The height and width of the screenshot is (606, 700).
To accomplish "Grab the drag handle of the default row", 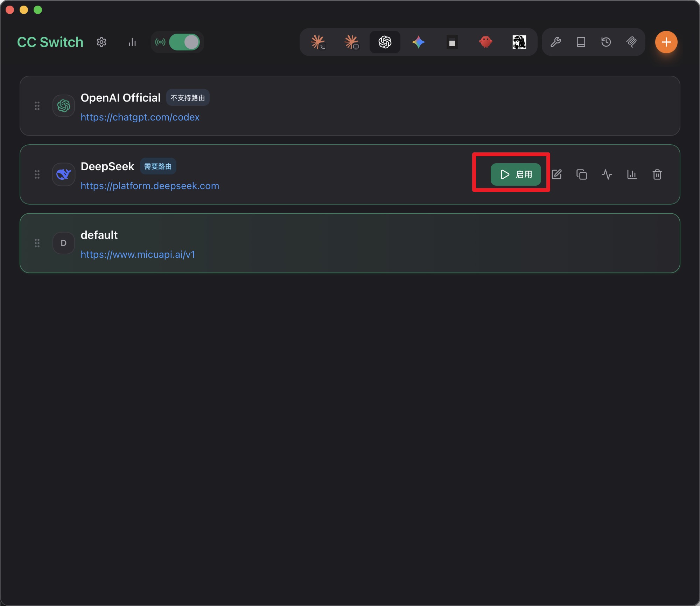I will tap(37, 243).
